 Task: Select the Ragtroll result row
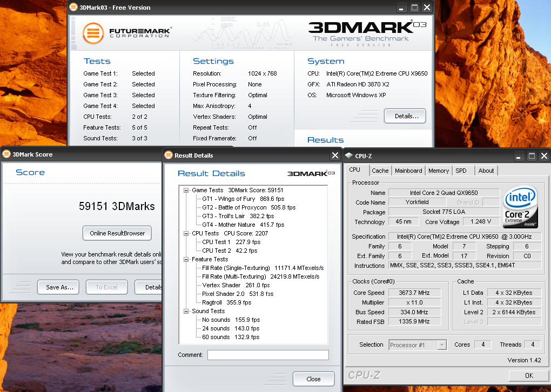[x=227, y=302]
